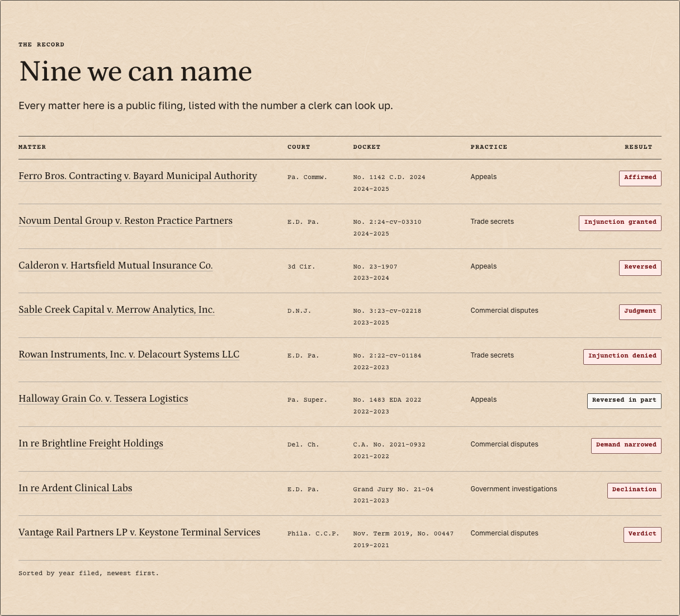Image resolution: width=680 pixels, height=616 pixels.
Task: Select docket No. 2:22-cv-01184
Action: [387, 356]
